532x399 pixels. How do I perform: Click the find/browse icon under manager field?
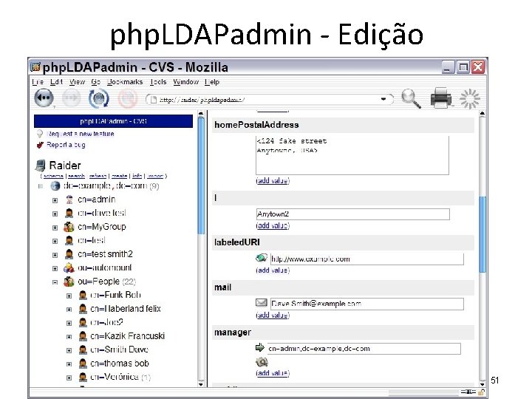[262, 362]
